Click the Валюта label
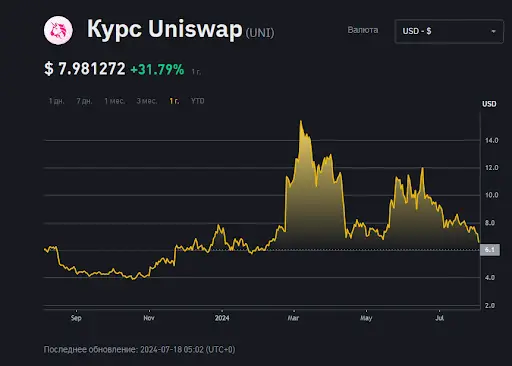Viewport: 512px width, 366px height. pyautogui.click(x=363, y=30)
